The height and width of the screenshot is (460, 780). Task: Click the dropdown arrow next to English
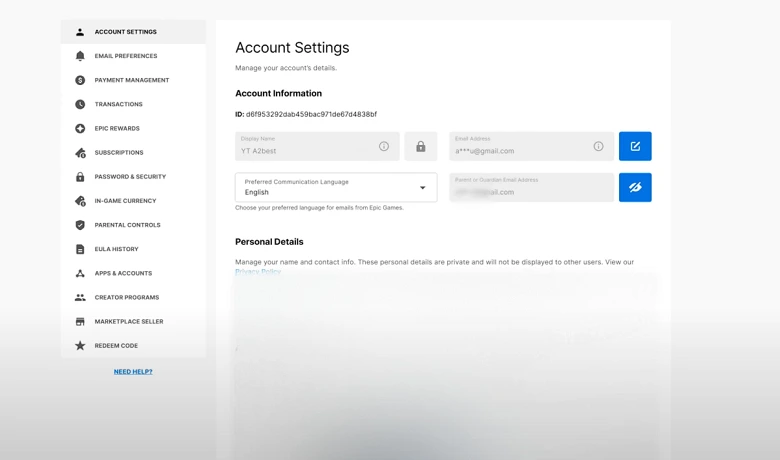[x=422, y=188]
